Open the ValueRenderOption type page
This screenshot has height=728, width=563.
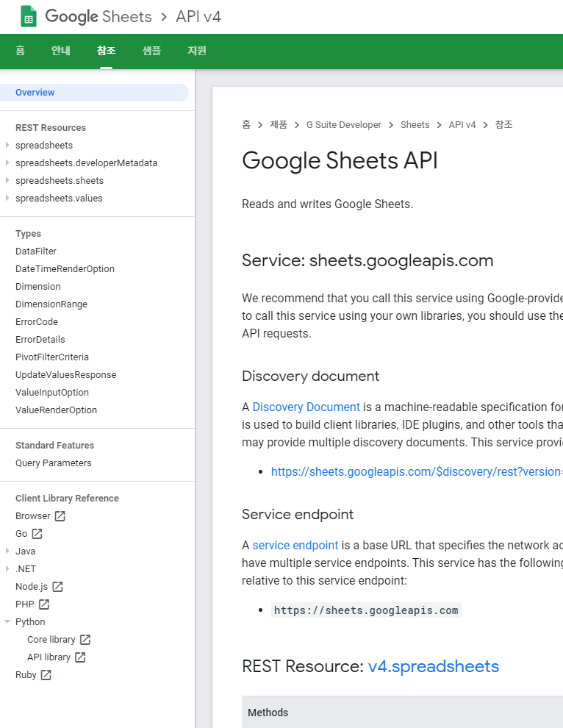(x=56, y=410)
